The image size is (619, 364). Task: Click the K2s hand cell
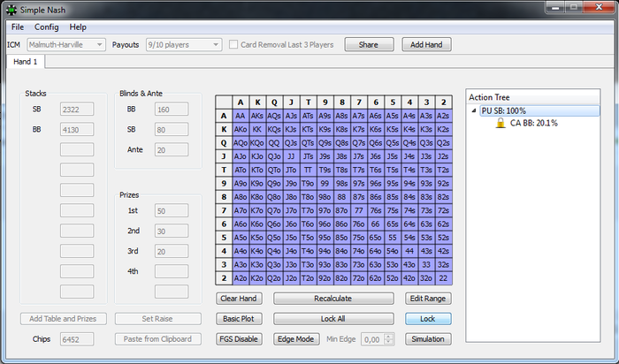click(443, 129)
